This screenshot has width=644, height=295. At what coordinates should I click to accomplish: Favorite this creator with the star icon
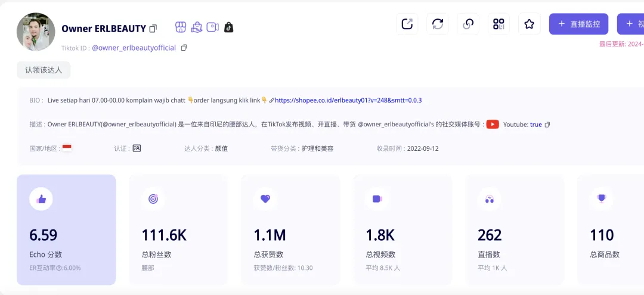click(x=529, y=24)
